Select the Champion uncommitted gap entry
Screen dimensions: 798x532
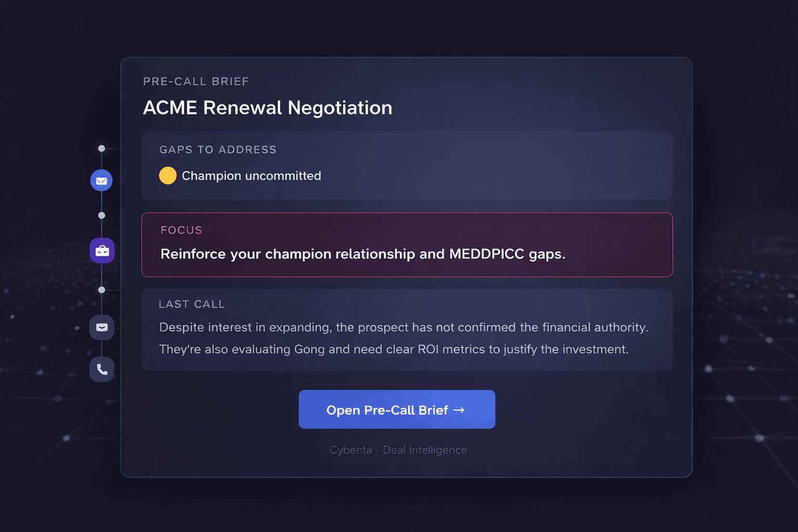click(251, 176)
